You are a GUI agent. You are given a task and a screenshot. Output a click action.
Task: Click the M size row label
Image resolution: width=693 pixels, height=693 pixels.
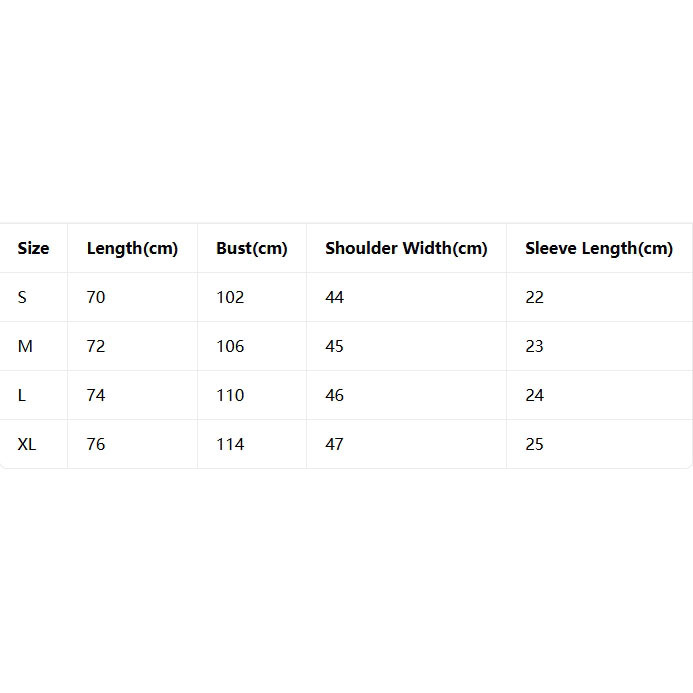tap(25, 346)
